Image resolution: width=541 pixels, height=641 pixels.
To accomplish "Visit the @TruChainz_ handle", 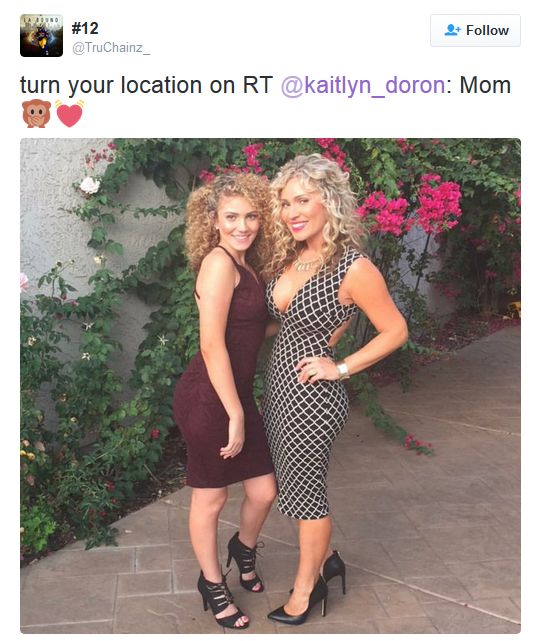I will 111,48.
